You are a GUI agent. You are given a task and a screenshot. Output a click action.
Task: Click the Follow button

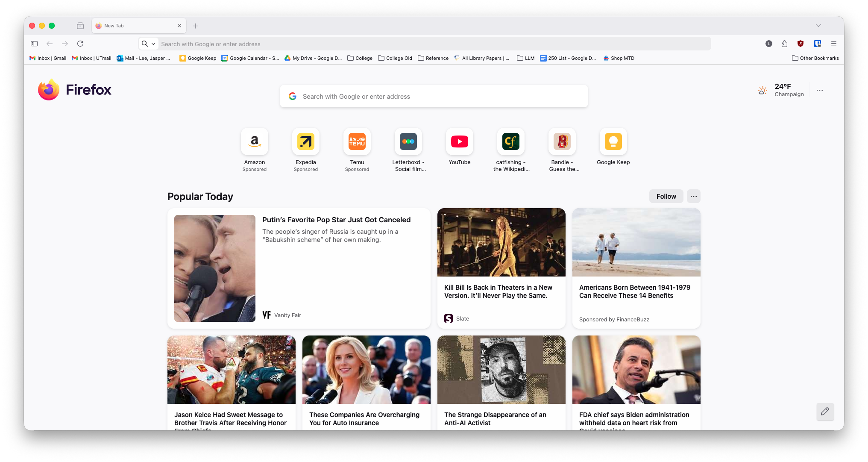666,196
